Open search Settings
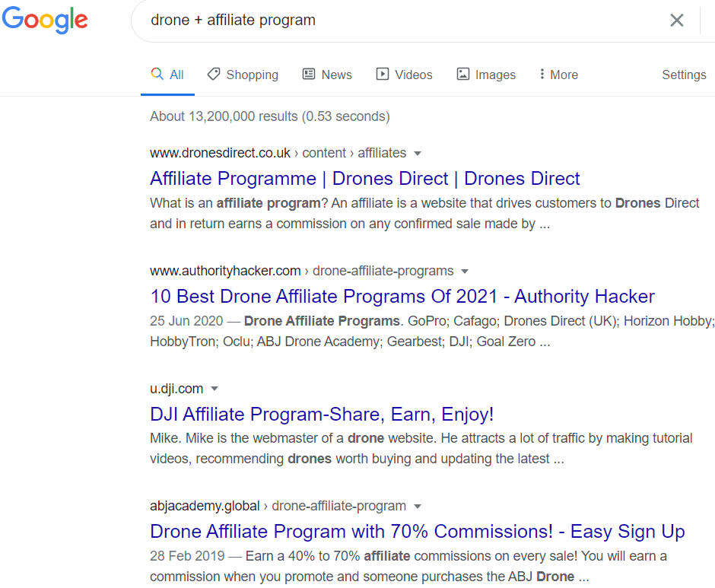 tap(684, 75)
